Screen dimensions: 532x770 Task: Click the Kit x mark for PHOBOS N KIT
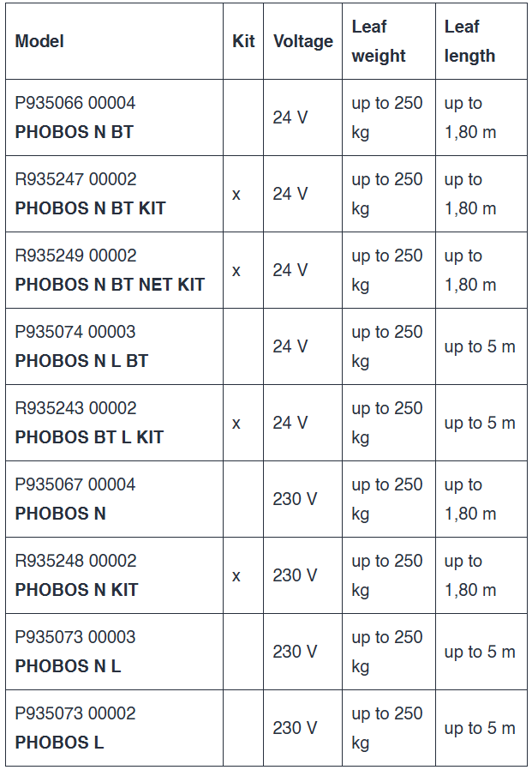[236, 576]
